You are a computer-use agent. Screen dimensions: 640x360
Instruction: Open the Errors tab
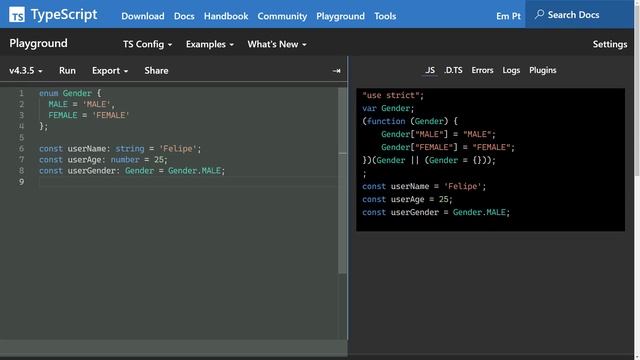pos(482,70)
